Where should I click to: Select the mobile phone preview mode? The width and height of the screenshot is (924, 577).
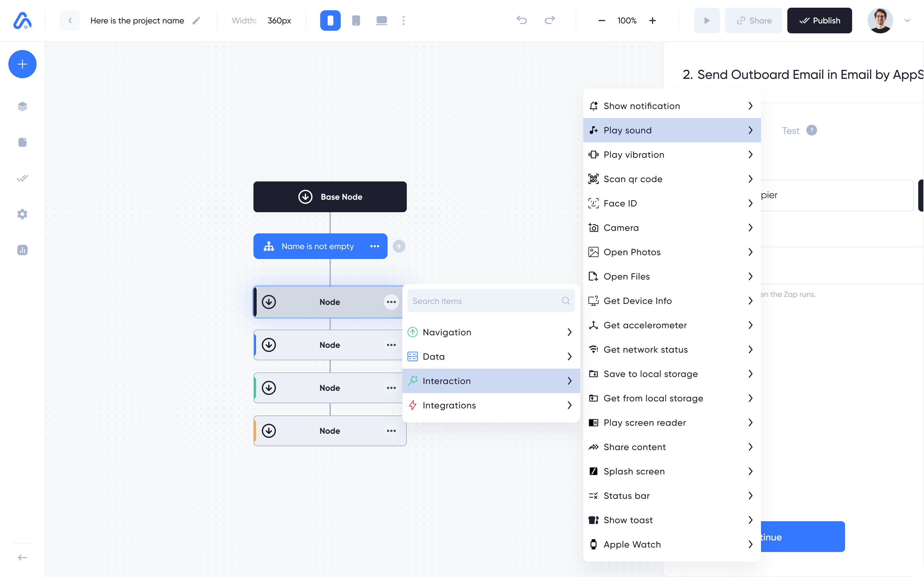point(330,21)
